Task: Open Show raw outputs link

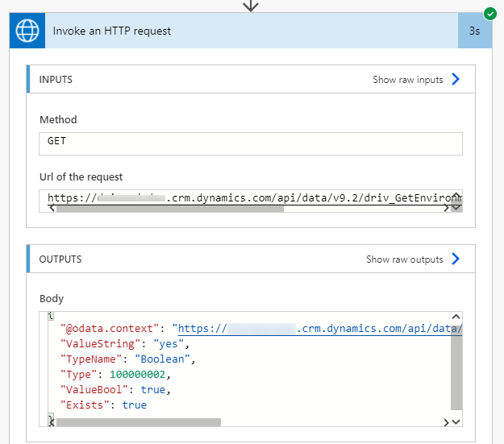Action: click(404, 259)
